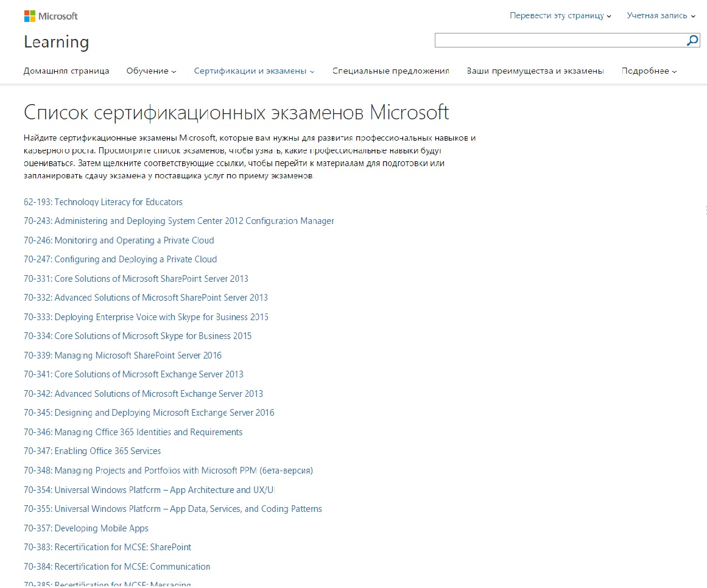Open 70-355 App Data, Services, Coding Patterns
Image resolution: width=707 pixels, height=588 pixels.
click(x=173, y=508)
